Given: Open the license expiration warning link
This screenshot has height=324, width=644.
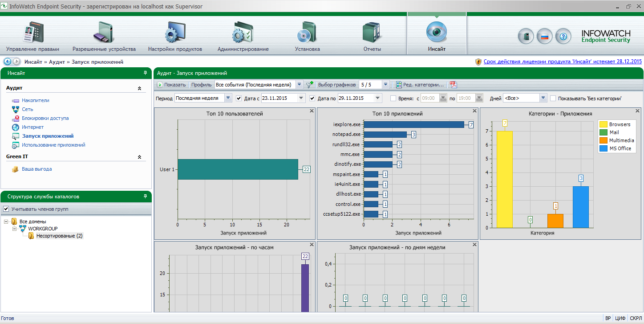Looking at the screenshot, I should (563, 62).
